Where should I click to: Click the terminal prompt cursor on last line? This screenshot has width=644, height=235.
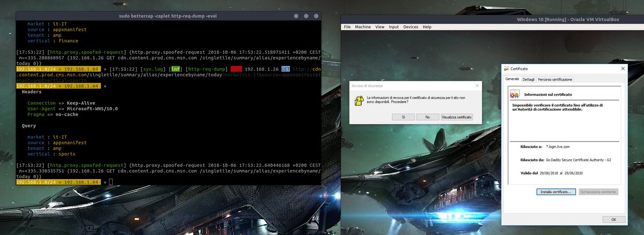coord(111,182)
